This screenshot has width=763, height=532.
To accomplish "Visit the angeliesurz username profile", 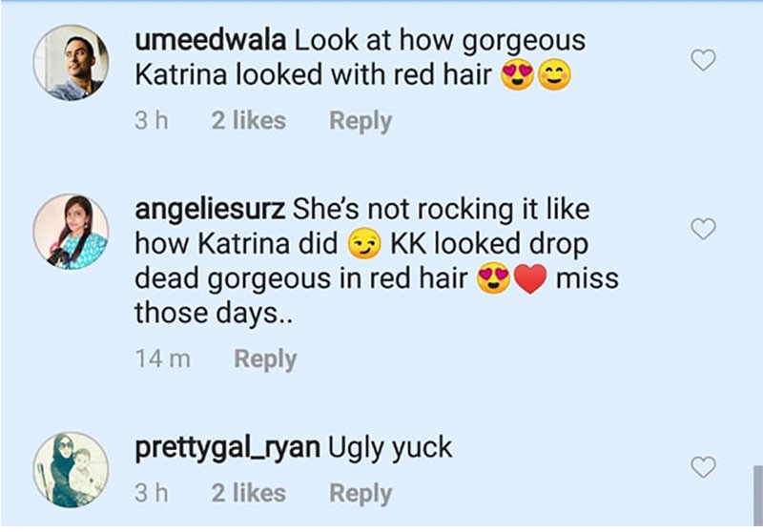I will click(210, 211).
